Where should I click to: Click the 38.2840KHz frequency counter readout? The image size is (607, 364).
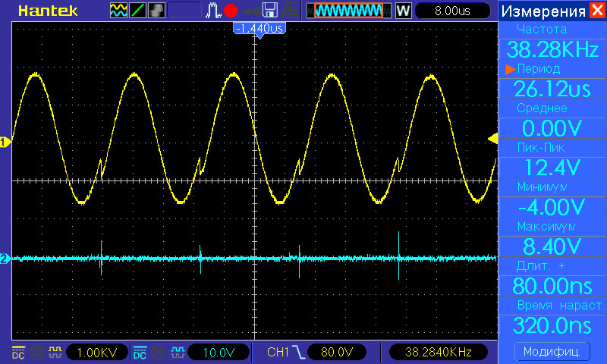(439, 352)
